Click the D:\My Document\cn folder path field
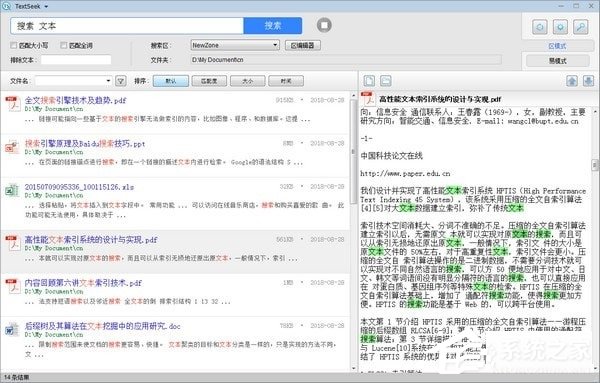Viewport: 600px width, 383px height. point(346,60)
